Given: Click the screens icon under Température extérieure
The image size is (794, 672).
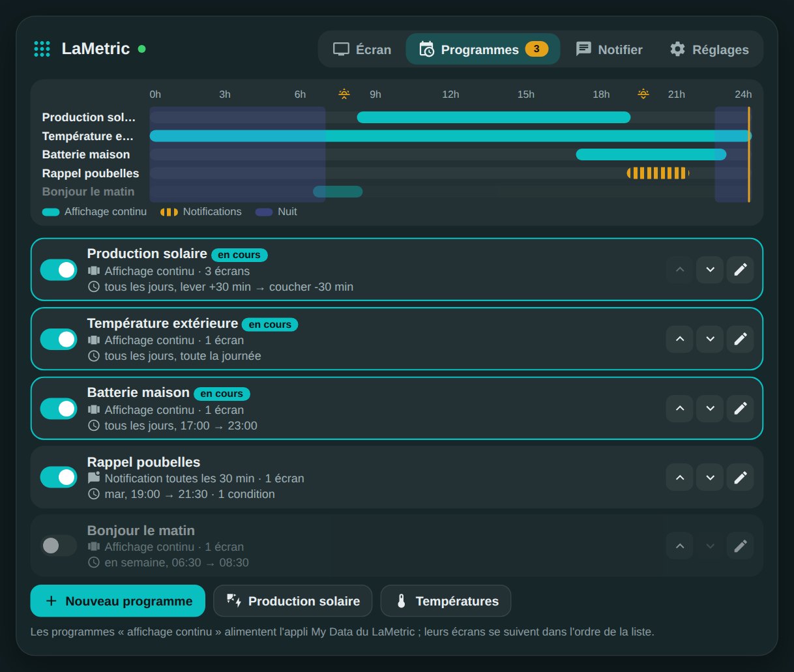Looking at the screenshot, I should coord(94,340).
